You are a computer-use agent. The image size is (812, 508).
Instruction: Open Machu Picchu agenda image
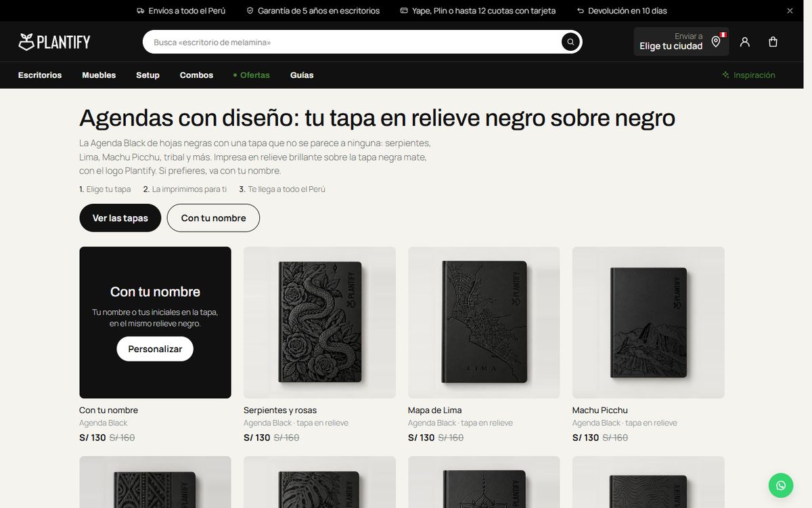[648, 322]
